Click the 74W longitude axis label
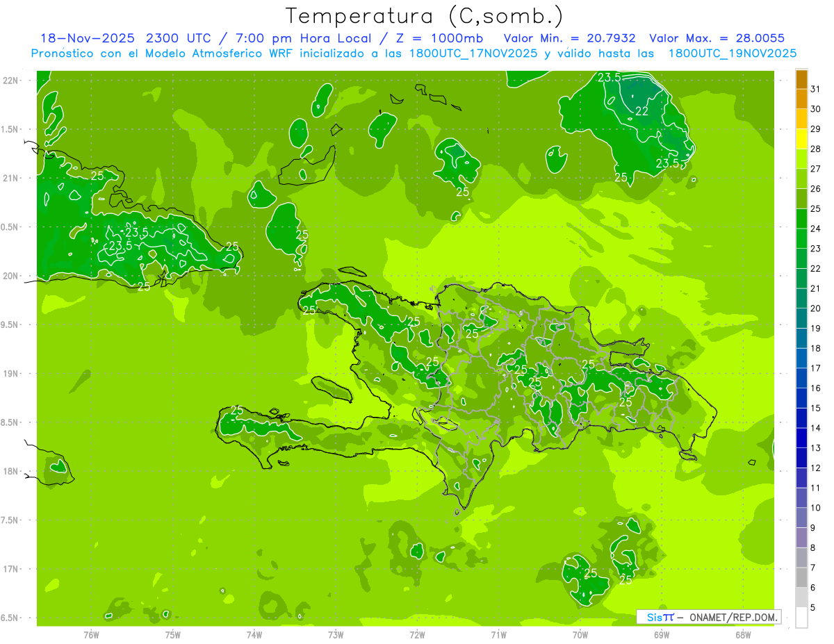The height and width of the screenshot is (644, 834). coord(254,635)
